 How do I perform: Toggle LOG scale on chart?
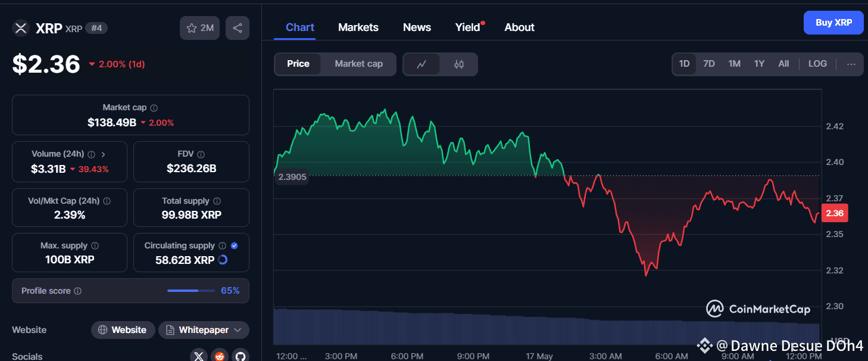click(817, 64)
